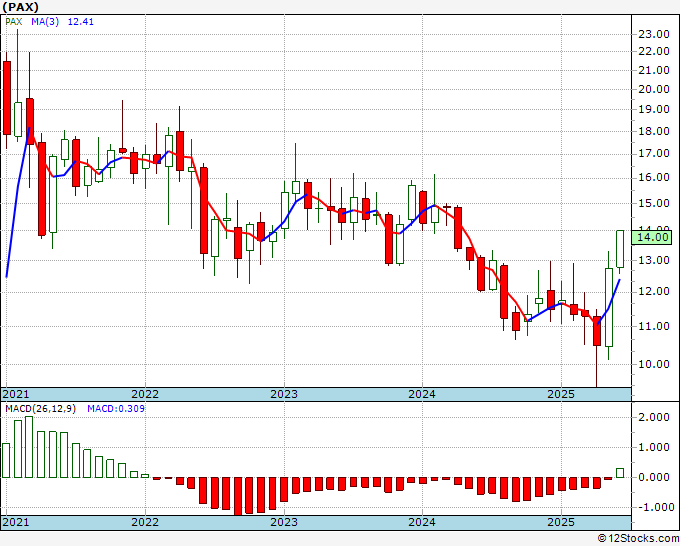This screenshot has width=680, height=546.
Task: Click 2021 on the MACD panel time axis
Action: coord(16,522)
